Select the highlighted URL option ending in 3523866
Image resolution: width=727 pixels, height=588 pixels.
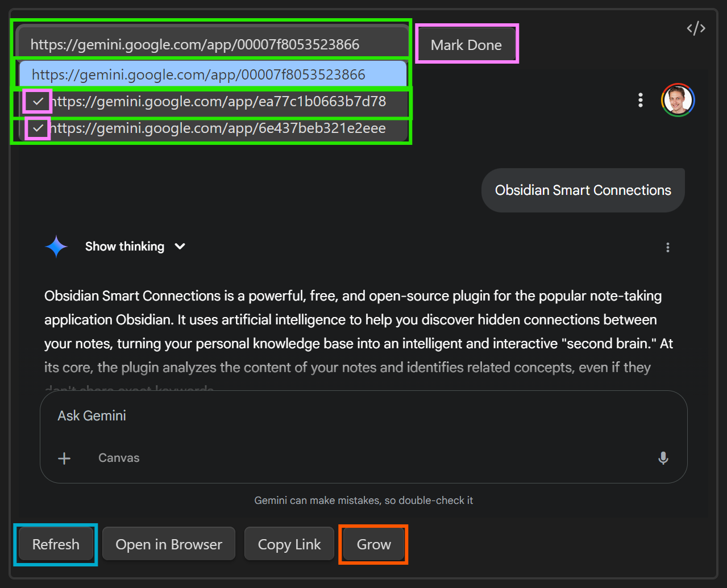click(x=213, y=74)
